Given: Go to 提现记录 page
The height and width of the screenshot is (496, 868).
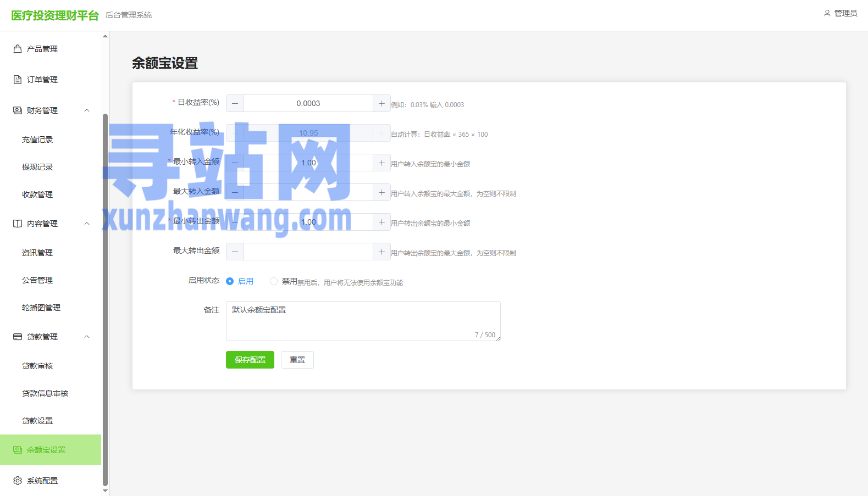Looking at the screenshot, I should click(x=51, y=167).
